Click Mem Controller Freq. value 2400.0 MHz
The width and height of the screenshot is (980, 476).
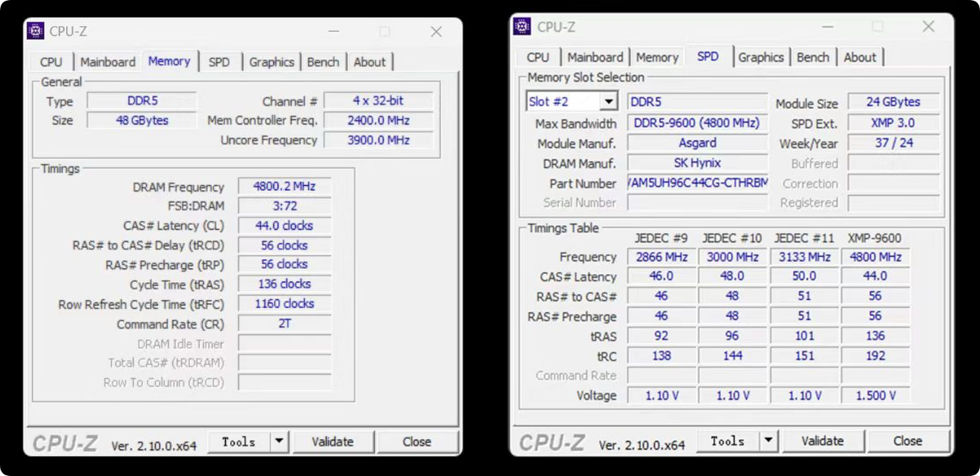point(379,120)
